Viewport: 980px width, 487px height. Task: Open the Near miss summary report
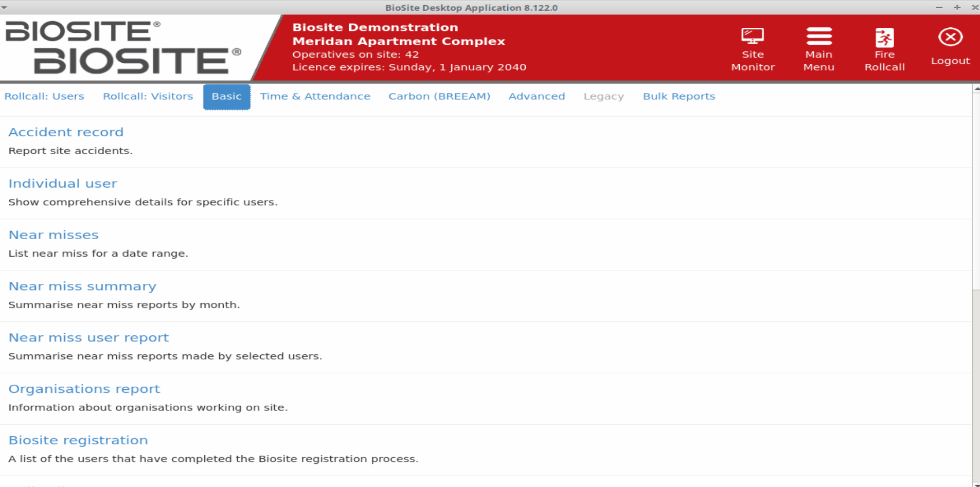82,286
